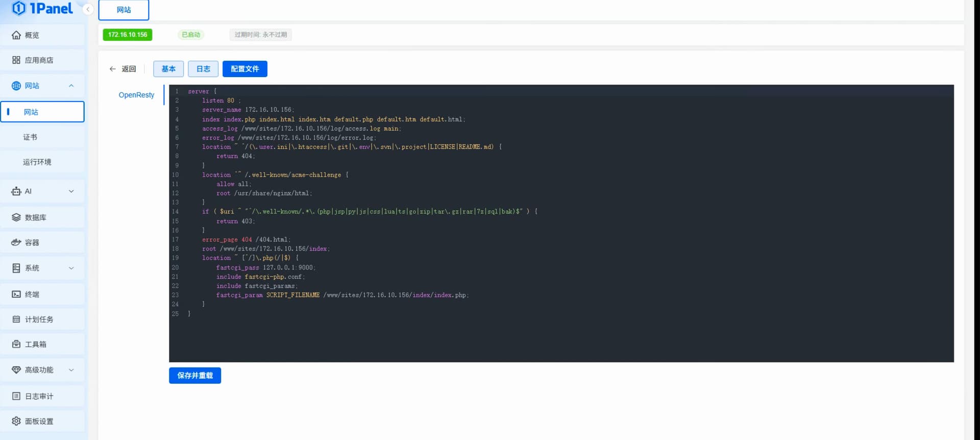Switch to the 日志 tab
Screen dimensions: 980x440
(x=203, y=69)
